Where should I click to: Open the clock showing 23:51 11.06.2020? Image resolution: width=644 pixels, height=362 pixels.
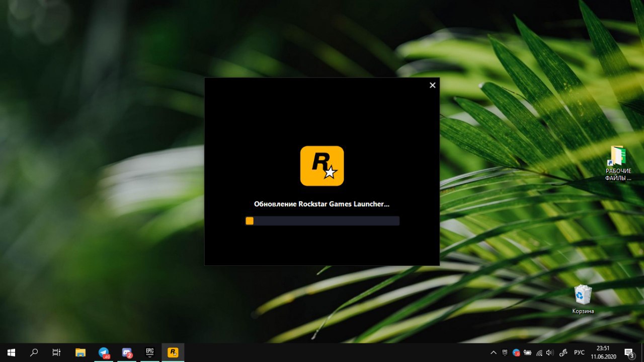click(603, 352)
